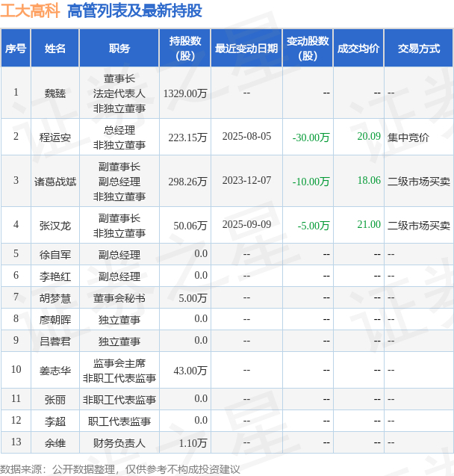Click the average price 18.06
454x476 pixels.
tap(369, 180)
